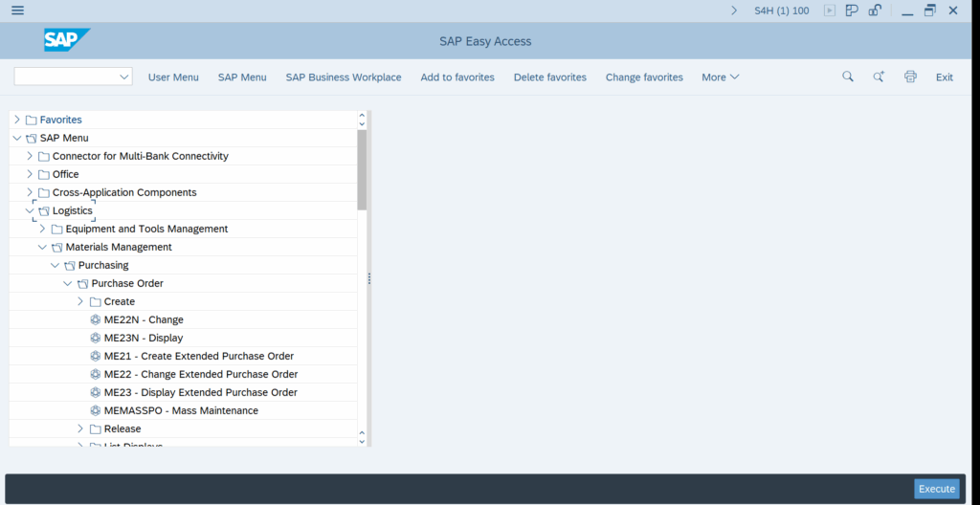Screen dimensions: 980x505
Task: Click the Execute button
Action: tap(936, 489)
